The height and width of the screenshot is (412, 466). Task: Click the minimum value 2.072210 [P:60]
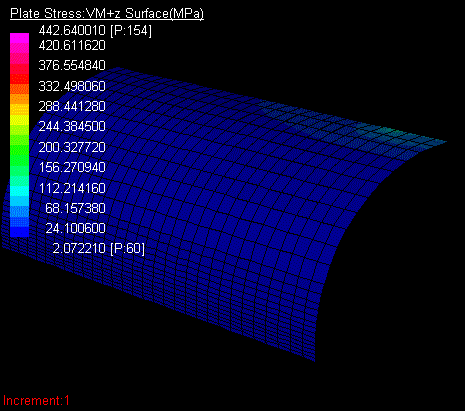99,248
